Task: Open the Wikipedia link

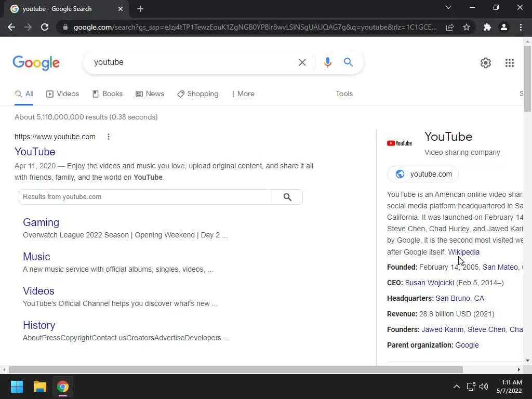Action: click(x=464, y=252)
